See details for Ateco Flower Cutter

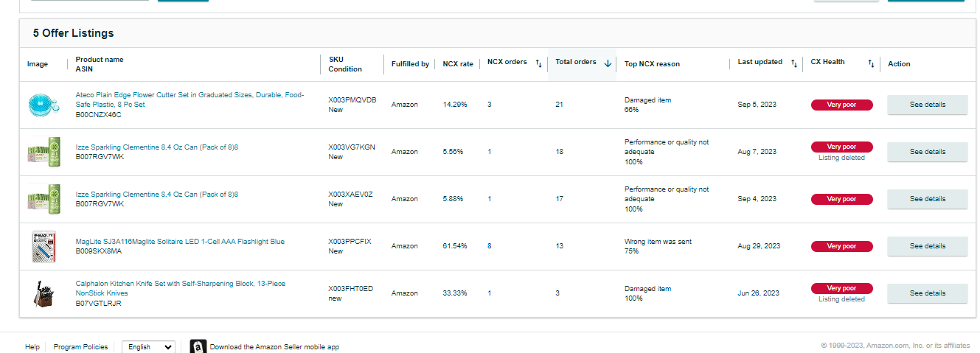[927, 105]
